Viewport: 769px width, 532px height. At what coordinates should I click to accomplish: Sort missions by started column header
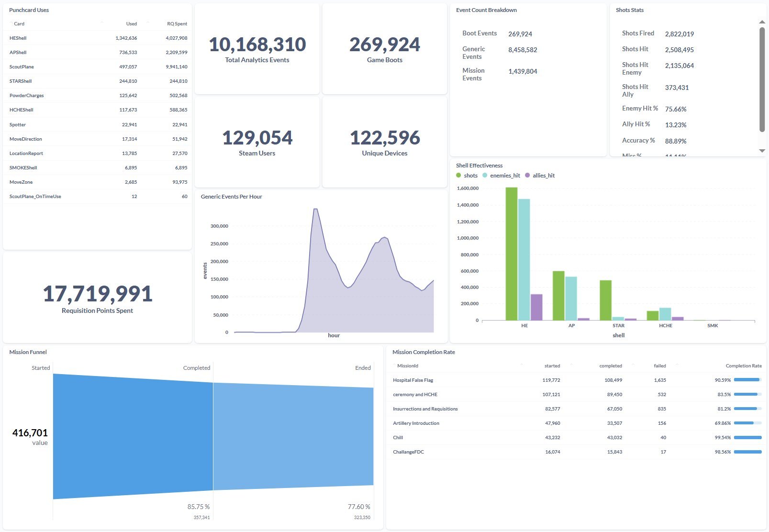pos(552,366)
